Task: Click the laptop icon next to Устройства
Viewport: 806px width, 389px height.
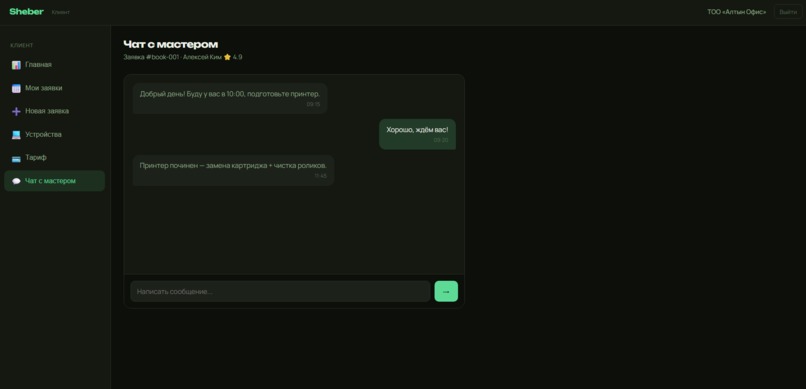Action: click(x=16, y=135)
